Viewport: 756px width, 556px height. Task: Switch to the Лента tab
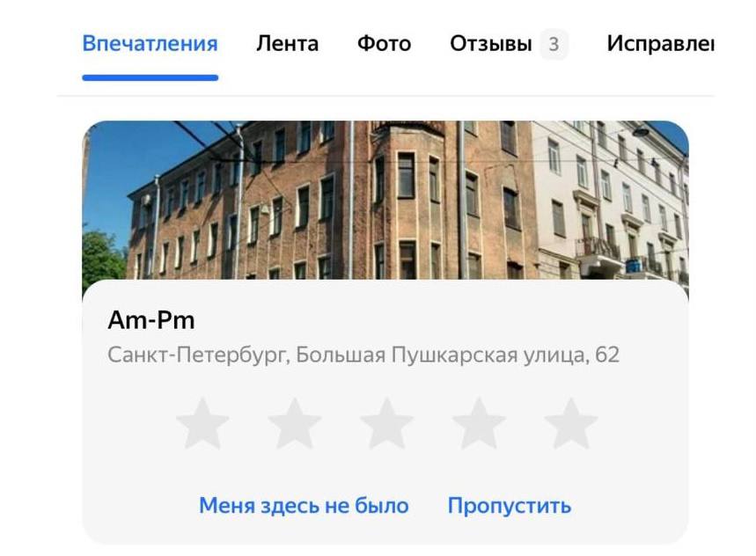(288, 44)
